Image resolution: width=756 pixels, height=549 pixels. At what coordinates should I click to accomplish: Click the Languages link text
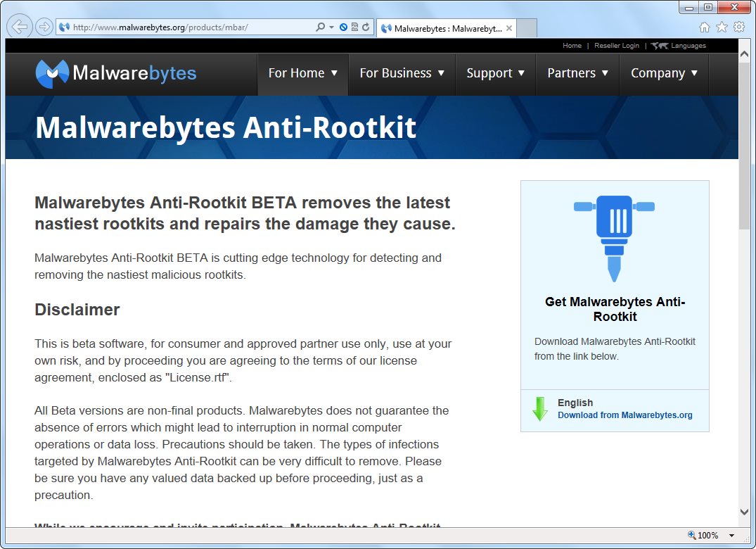(x=688, y=45)
